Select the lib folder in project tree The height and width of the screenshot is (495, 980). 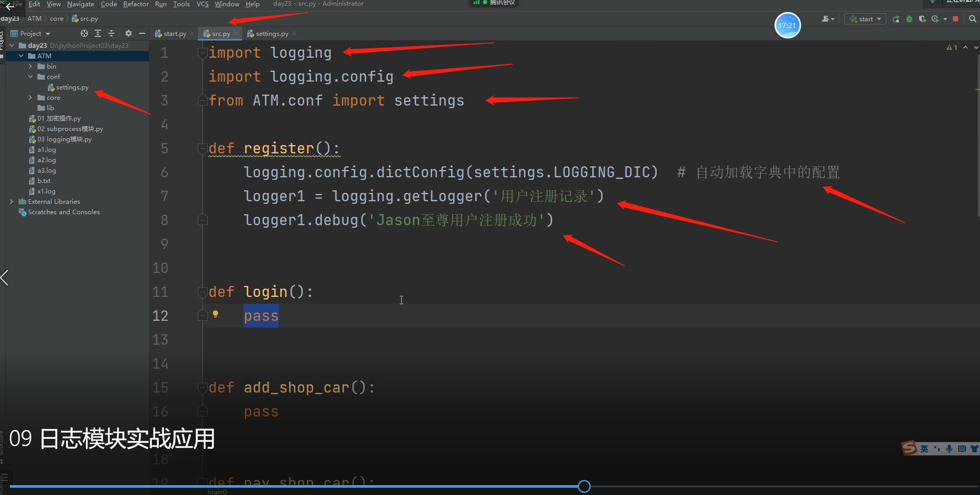click(46, 108)
